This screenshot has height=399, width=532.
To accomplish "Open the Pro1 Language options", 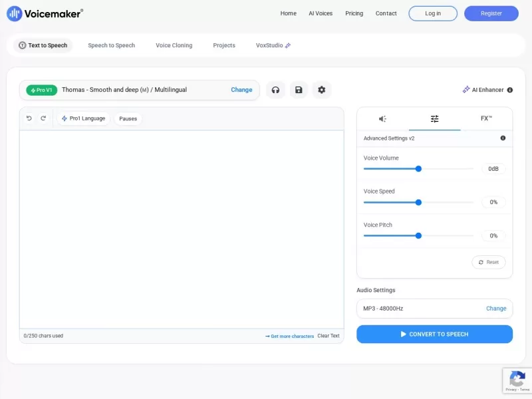I will (84, 118).
